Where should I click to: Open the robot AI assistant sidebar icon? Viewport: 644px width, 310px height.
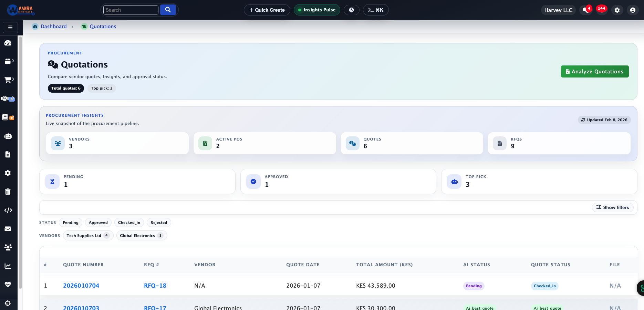pyautogui.click(x=8, y=136)
